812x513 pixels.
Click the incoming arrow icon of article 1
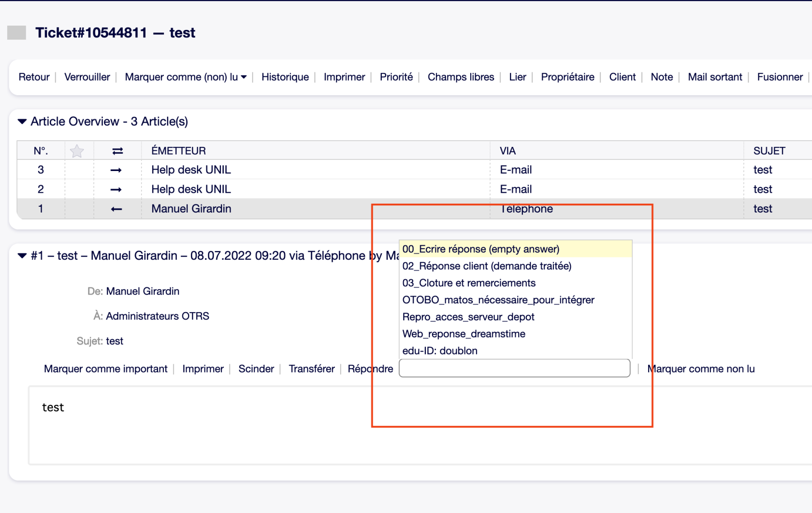click(116, 209)
